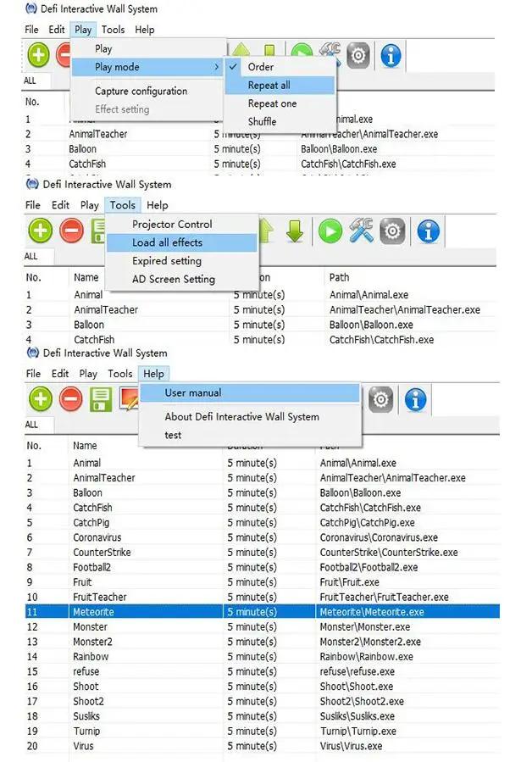Click green add icon in Play-menu window
Image resolution: width=532 pixels, height=762 pixels.
click(x=39, y=54)
